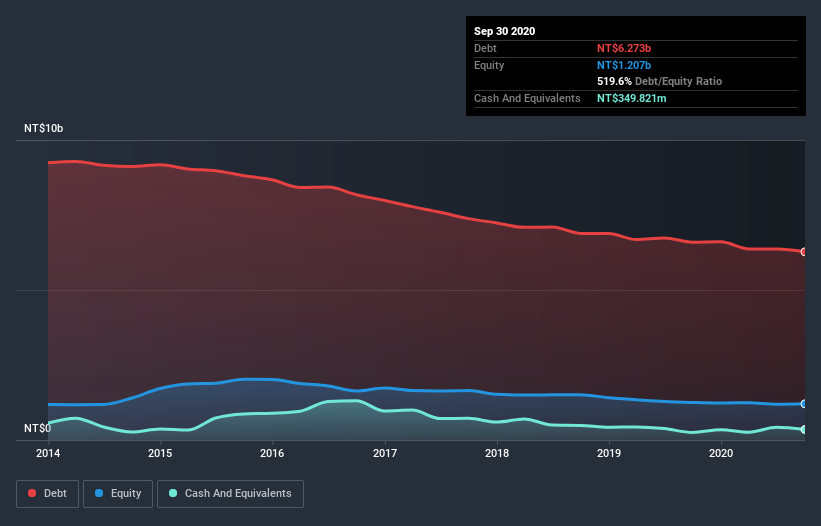Viewport: 821px width, 526px height.
Task: Toggle the Debt legend button
Action: click(x=47, y=494)
